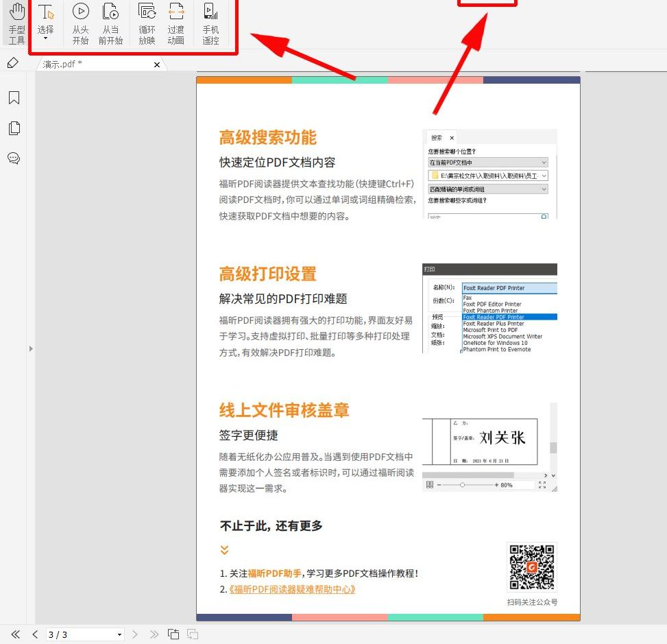
Task: Click the 解决常见的PDF打印难题 subtitle
Action: point(283,299)
